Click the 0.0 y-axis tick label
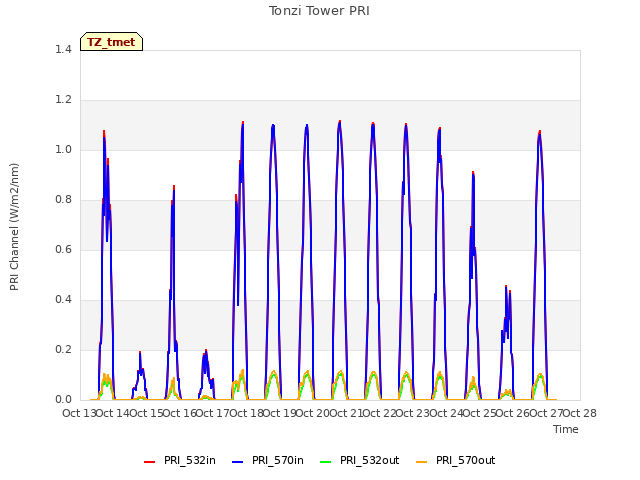The image size is (640, 480). [63, 400]
